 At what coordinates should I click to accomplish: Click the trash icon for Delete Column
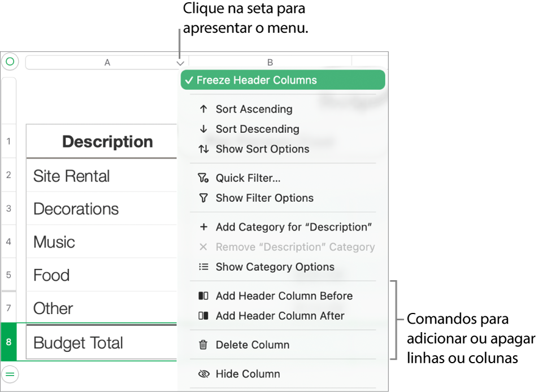(x=204, y=345)
